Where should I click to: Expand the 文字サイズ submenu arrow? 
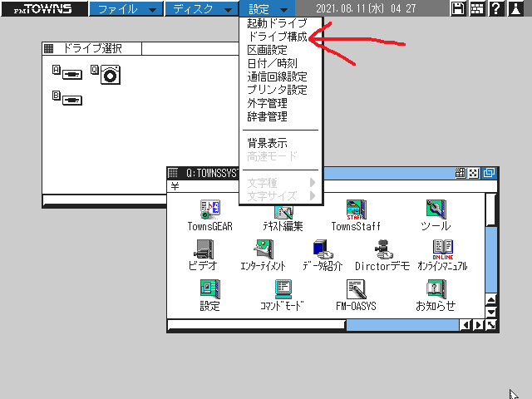313,196
